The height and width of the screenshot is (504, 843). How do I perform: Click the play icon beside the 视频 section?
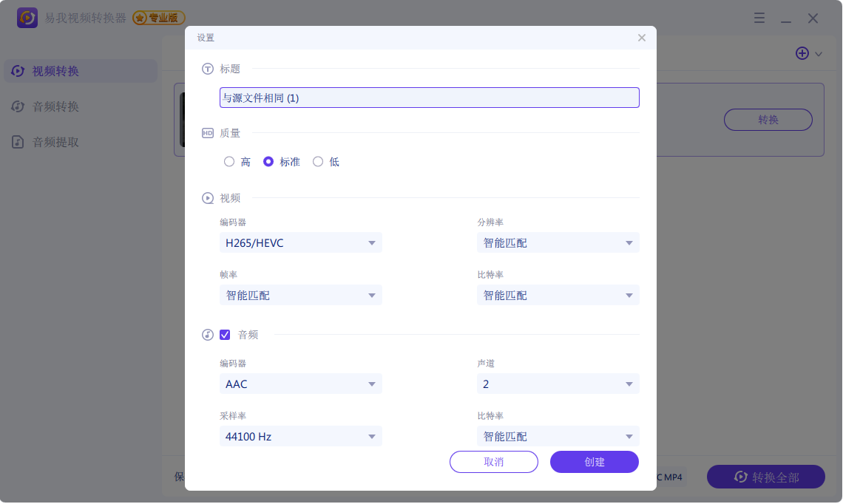point(207,197)
